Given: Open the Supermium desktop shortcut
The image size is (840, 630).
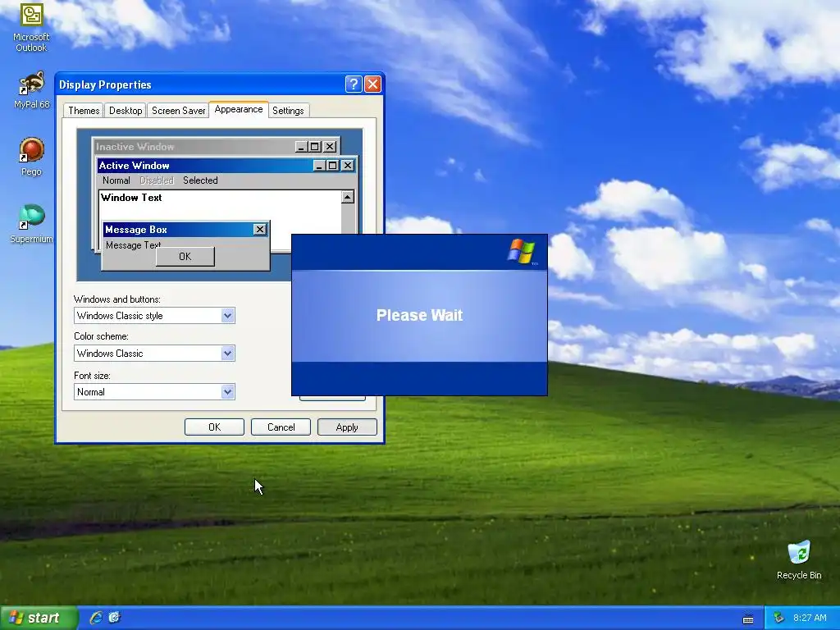Looking at the screenshot, I should (31, 224).
